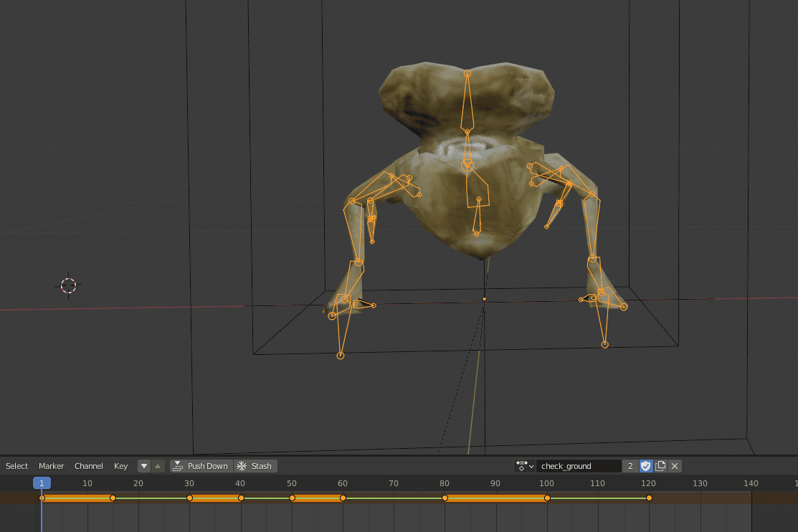798x532 pixels.
Task: Click the current frame indicator at 1
Action: pos(42,483)
